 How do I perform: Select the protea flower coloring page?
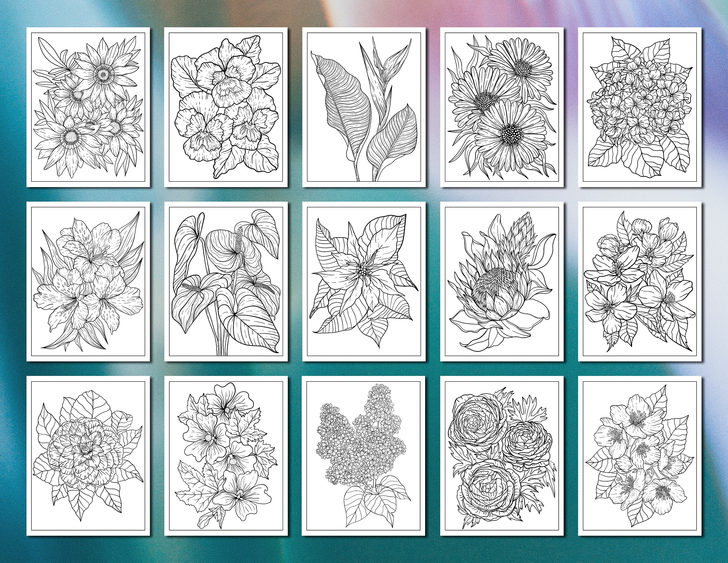502,281
